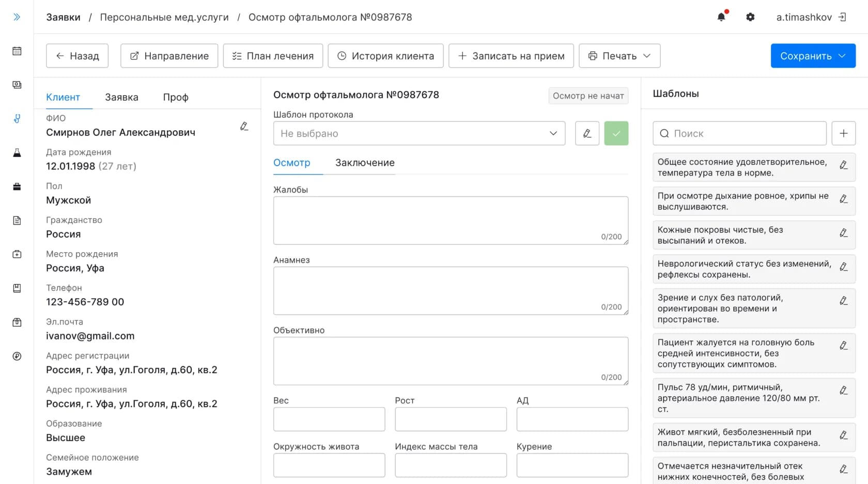Edit the selected protocol template
Image resolution: width=868 pixels, height=484 pixels.
coord(587,133)
